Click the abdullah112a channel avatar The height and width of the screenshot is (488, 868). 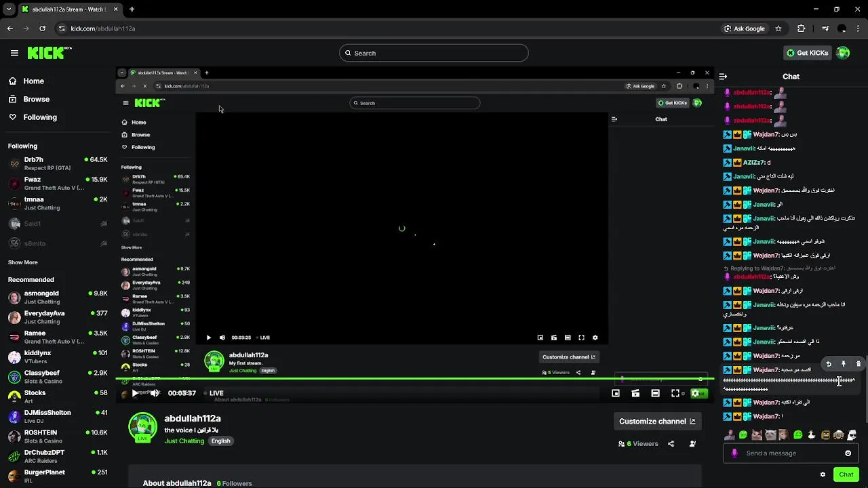coord(142,427)
